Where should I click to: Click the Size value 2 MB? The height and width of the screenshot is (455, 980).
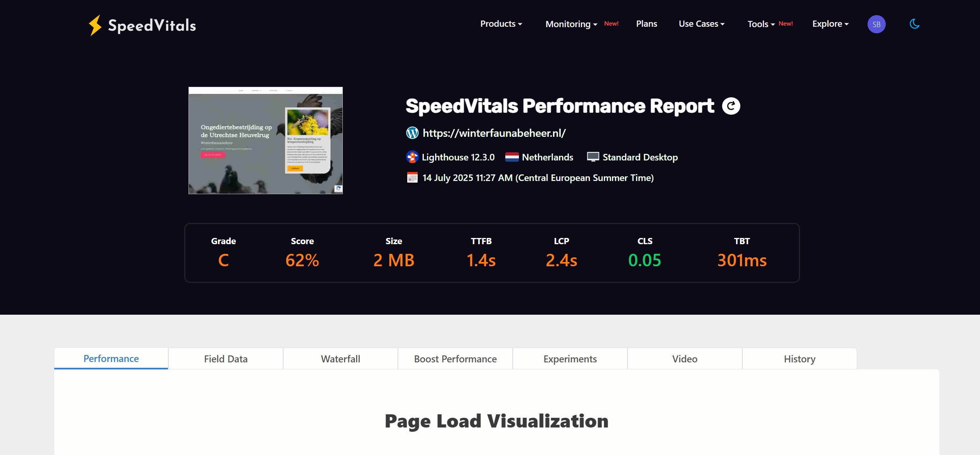pos(394,260)
